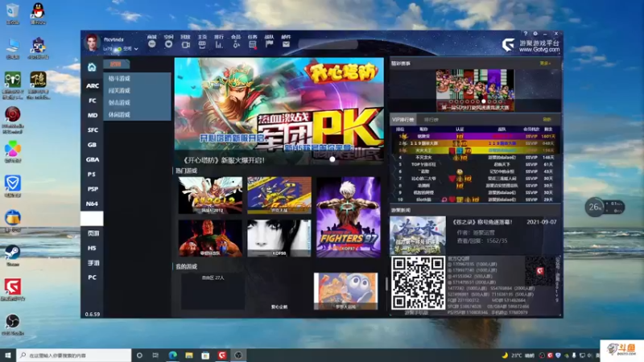644x362 pixels.
Task: Open the 2012 game thumbnail
Action: (x=210, y=195)
